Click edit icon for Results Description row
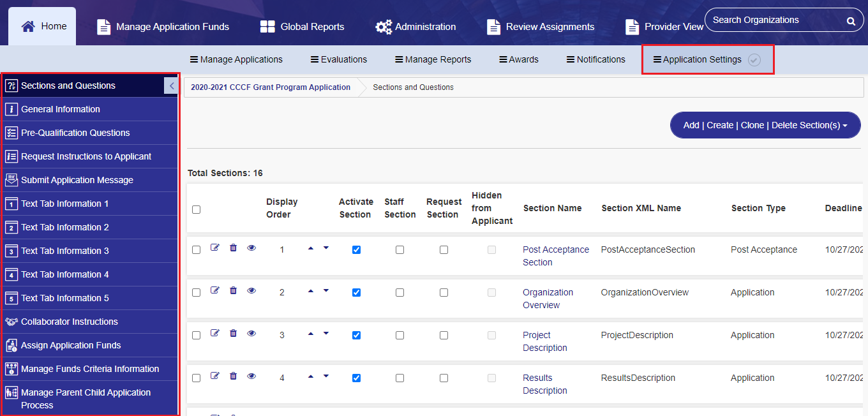The image size is (868, 416). tap(215, 376)
